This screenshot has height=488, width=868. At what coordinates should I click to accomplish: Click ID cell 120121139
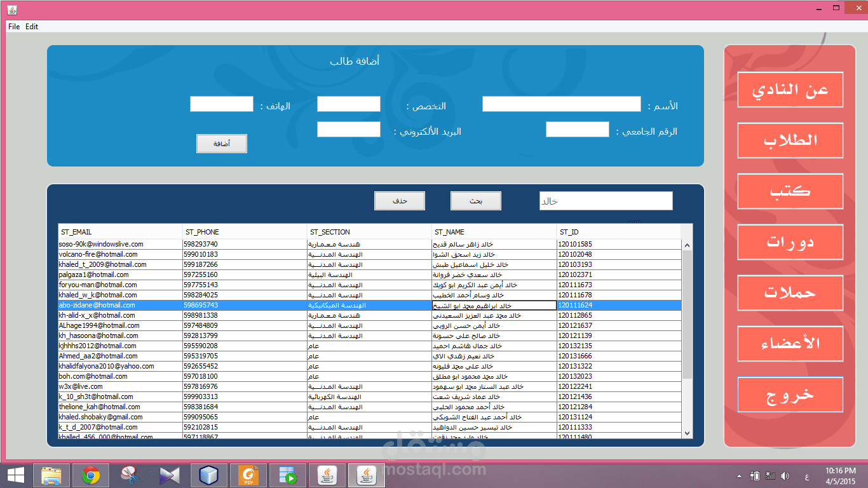619,335
